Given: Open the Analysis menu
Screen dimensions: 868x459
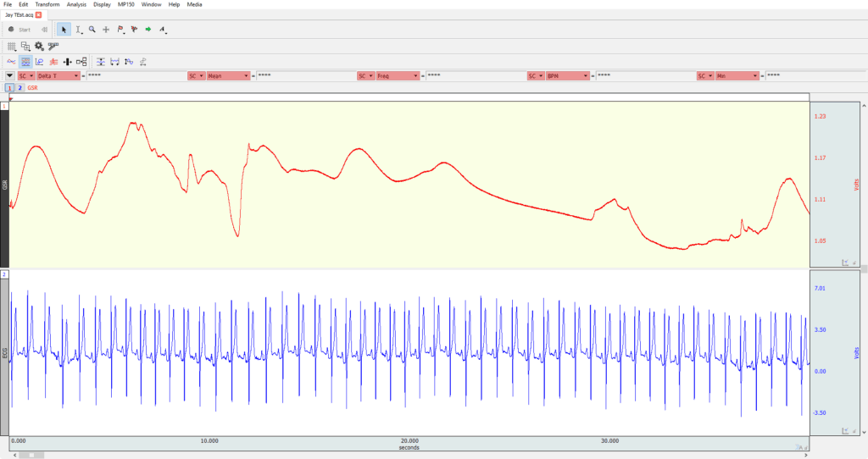Looking at the screenshot, I should (x=76, y=4).
